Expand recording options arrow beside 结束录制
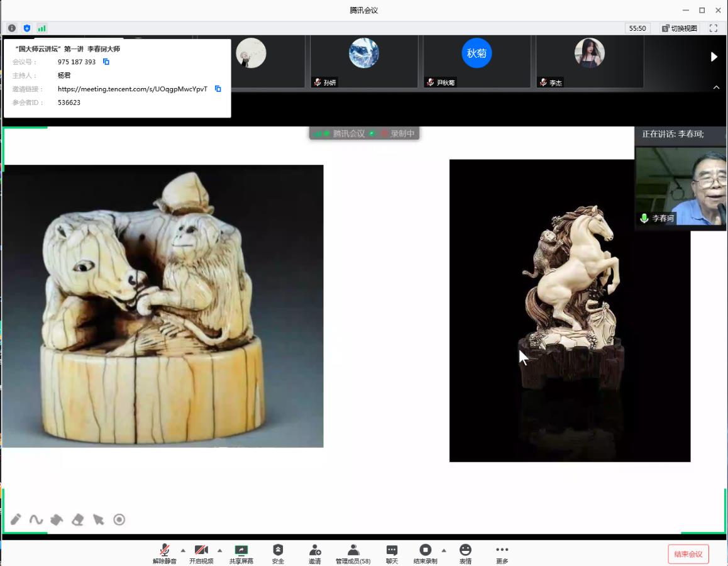Image resolution: width=728 pixels, height=566 pixels. [444, 550]
